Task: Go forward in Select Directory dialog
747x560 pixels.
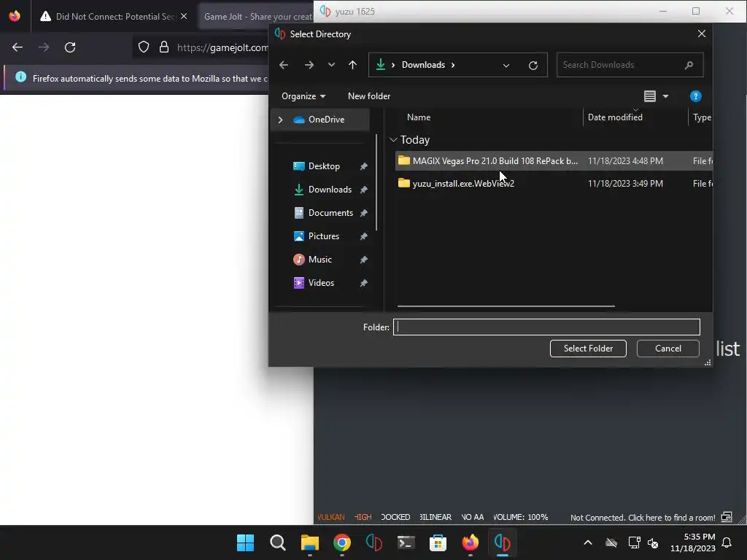Action: tap(309, 65)
